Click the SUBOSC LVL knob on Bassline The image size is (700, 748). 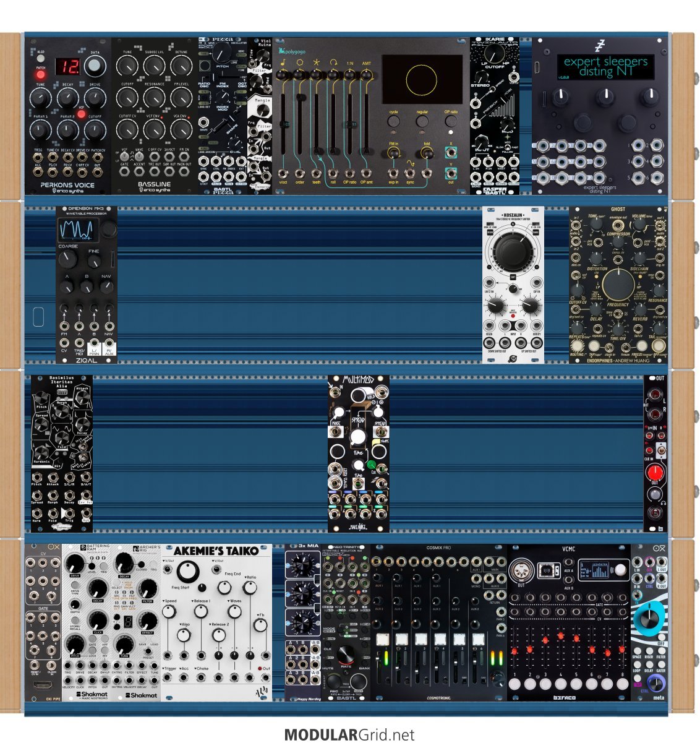pos(154,66)
